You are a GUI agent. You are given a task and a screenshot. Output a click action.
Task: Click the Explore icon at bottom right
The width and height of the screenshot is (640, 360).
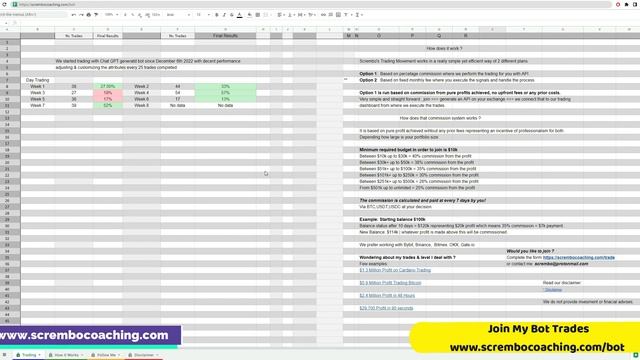[x=636, y=355]
